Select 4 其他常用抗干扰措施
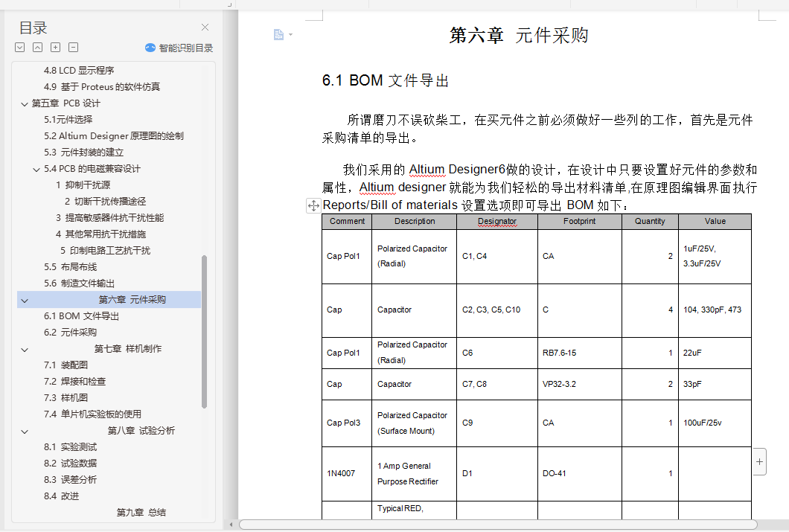Viewport: 789px width, 532px height. coord(100,234)
